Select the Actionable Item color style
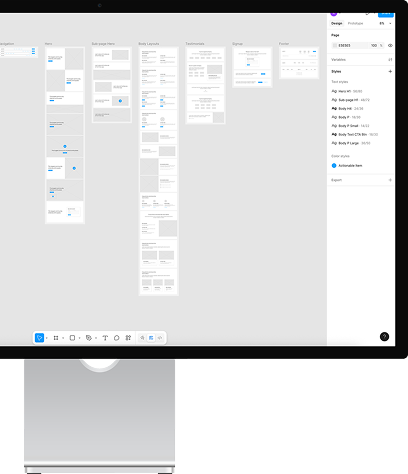 click(347, 166)
